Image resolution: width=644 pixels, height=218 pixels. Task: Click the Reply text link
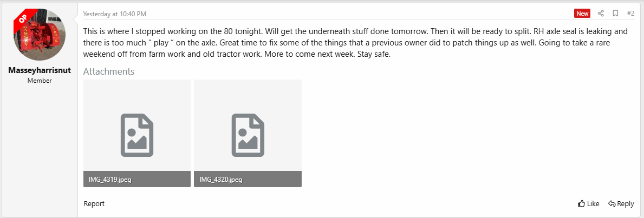(626, 203)
